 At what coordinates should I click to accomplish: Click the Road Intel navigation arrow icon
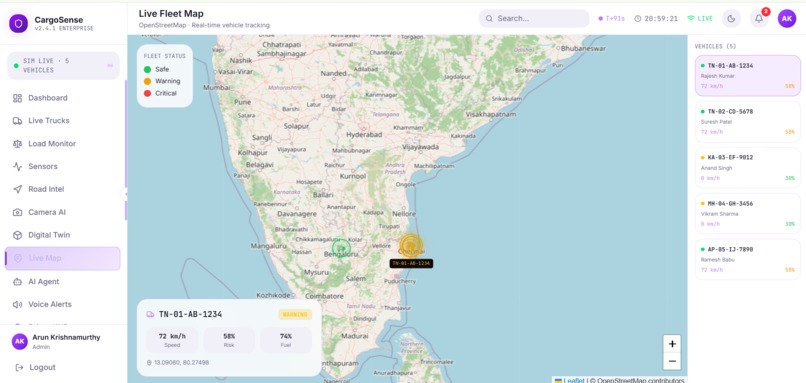point(17,189)
